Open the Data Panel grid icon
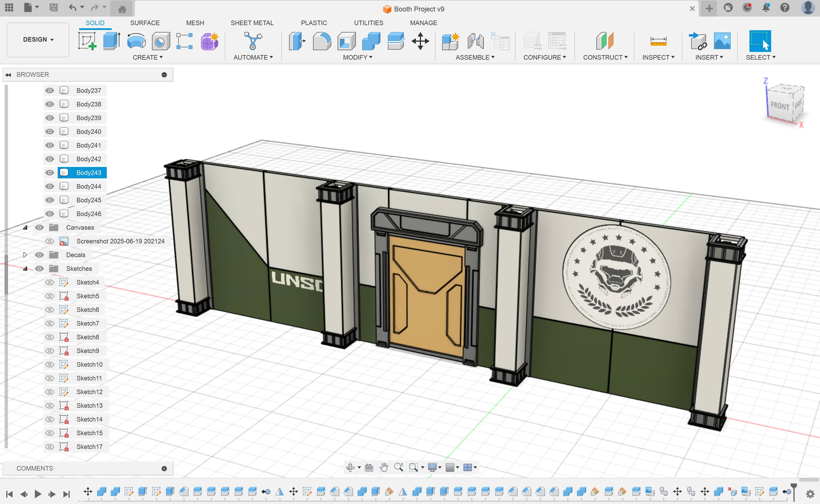The image size is (820, 504). 9,7
